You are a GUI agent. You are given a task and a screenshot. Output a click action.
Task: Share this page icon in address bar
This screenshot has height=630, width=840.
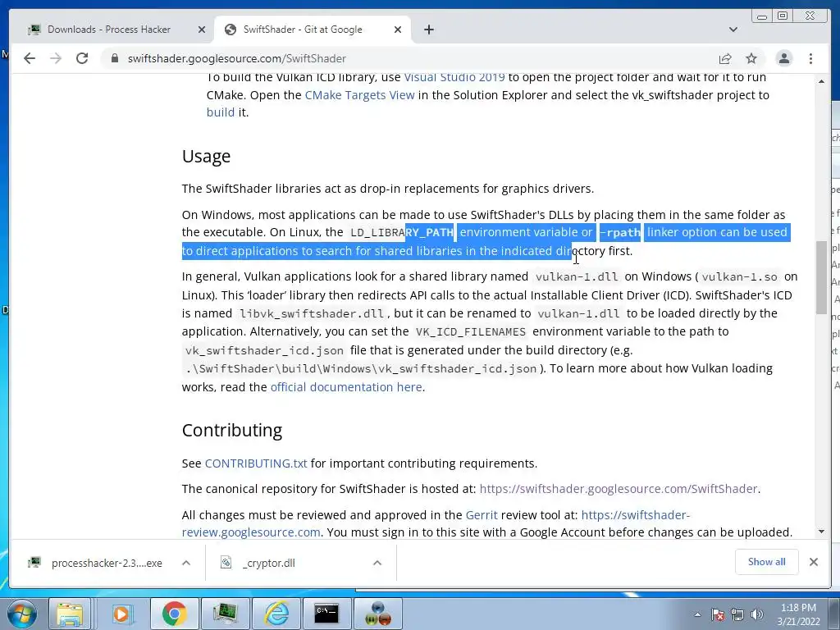coord(725,58)
